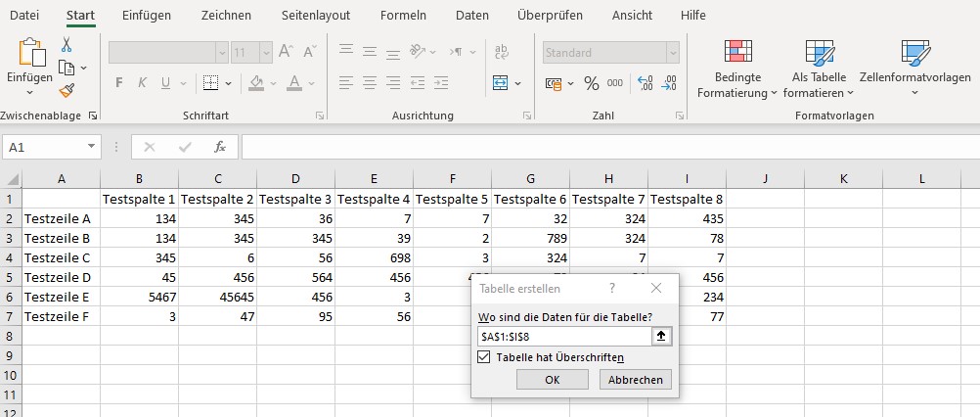Open the Name Box dropdown arrow

tap(92, 147)
